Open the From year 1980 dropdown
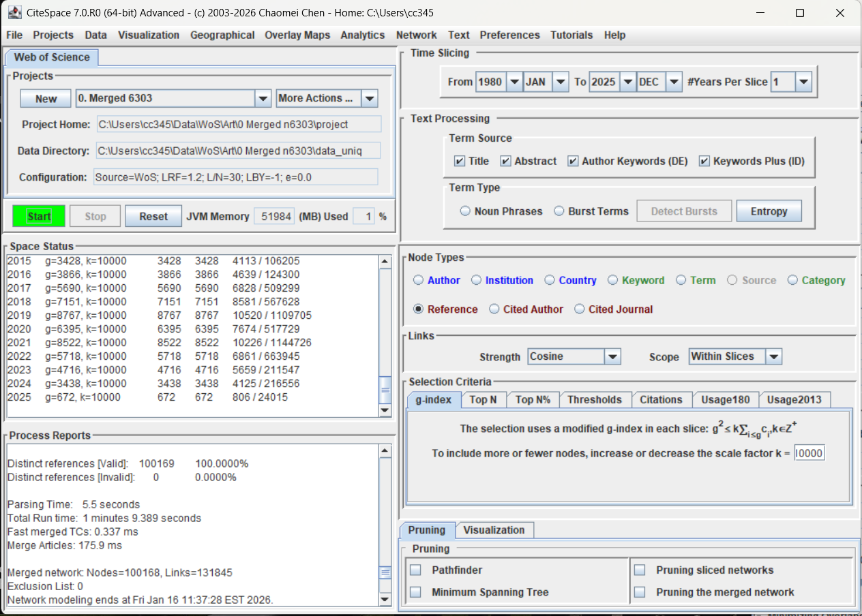The image size is (862, 616). [514, 82]
